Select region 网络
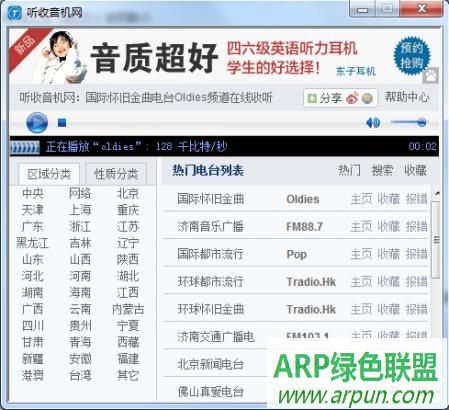Screen dimensions: 449x410 coord(80,193)
